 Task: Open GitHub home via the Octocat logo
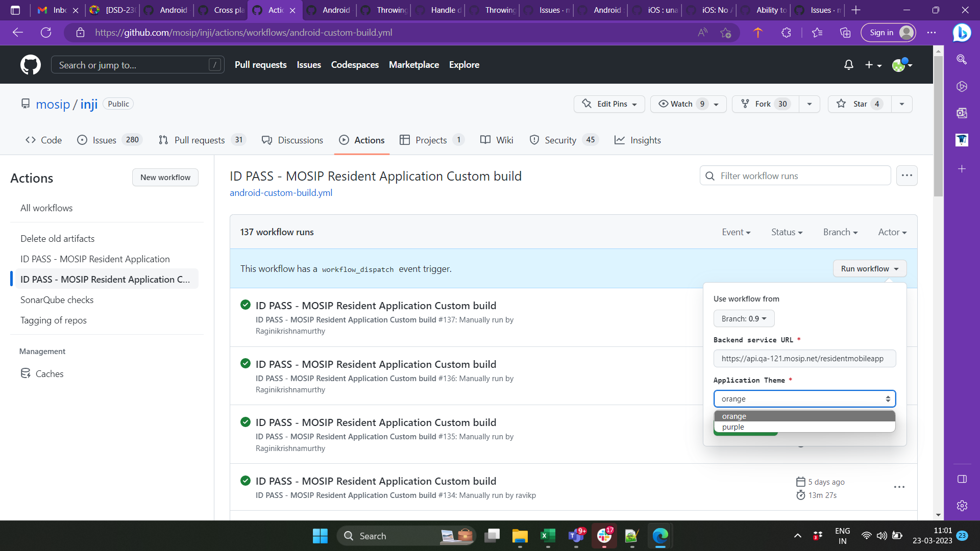31,65
